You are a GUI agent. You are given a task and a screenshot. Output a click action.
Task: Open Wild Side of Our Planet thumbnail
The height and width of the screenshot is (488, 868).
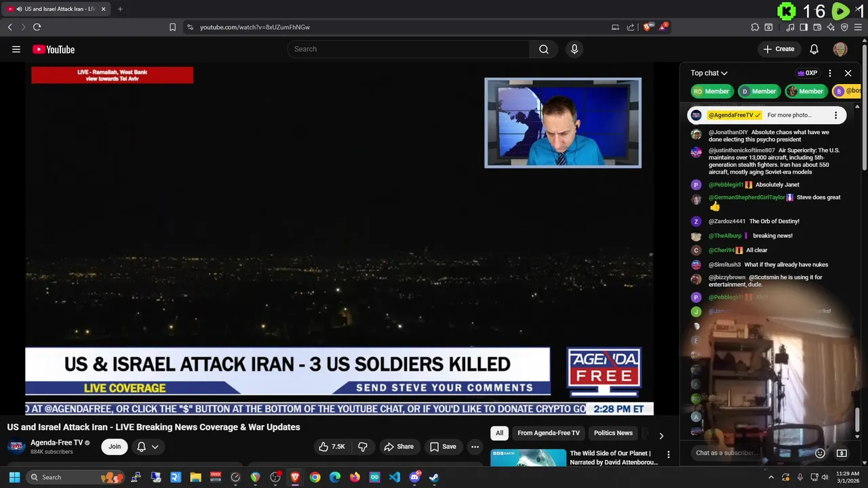pos(528,457)
